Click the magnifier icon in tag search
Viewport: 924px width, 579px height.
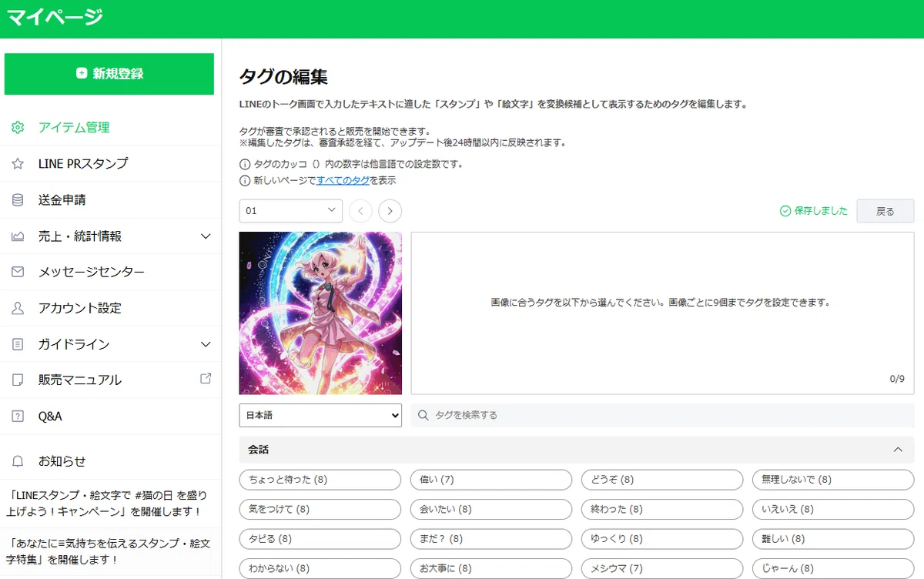click(423, 415)
